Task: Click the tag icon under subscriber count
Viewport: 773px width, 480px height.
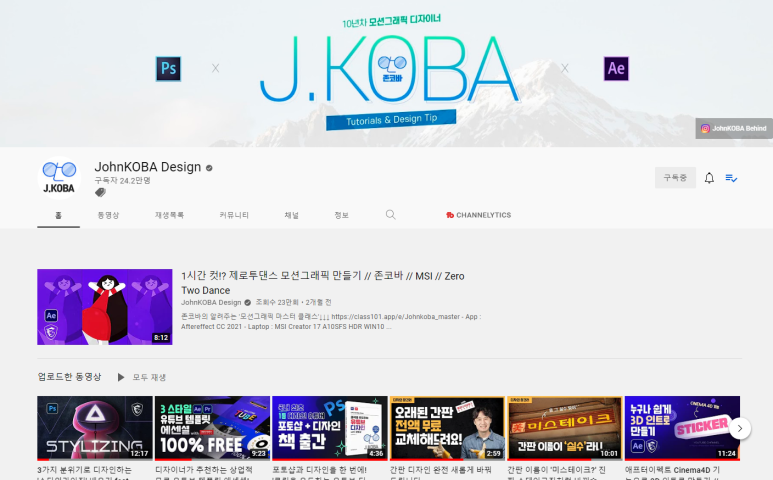Action: (100, 192)
